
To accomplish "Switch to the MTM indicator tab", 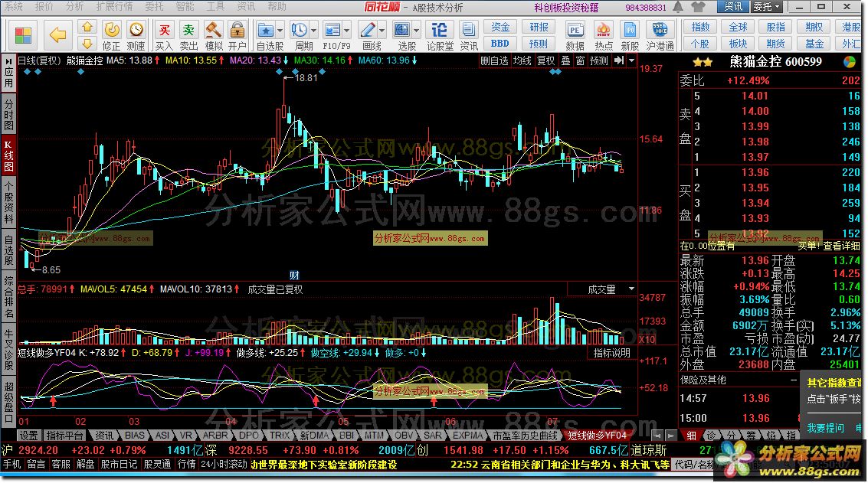I will pyautogui.click(x=375, y=436).
